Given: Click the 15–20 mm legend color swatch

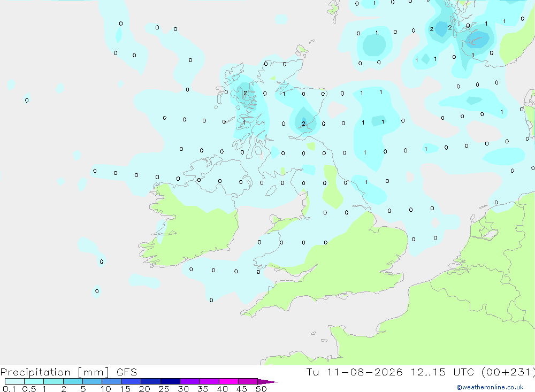Looking at the screenshot, I should [x=132, y=381].
